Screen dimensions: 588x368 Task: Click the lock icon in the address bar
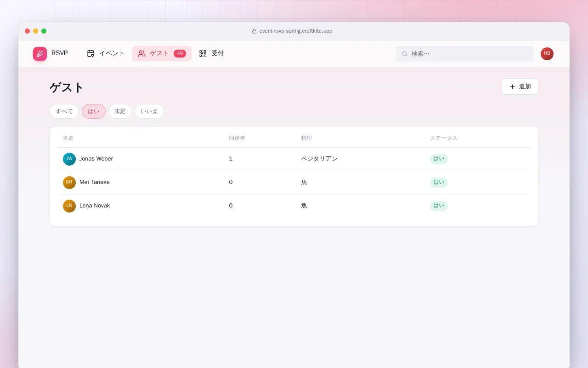coord(254,31)
